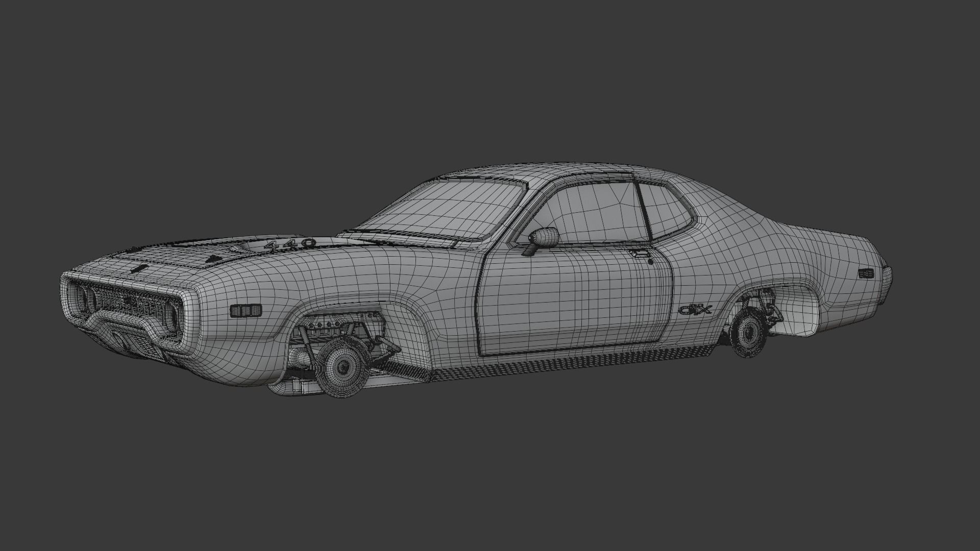Select the rear wheel hub of the car
The height and width of the screenshot is (551, 980).
point(748,333)
